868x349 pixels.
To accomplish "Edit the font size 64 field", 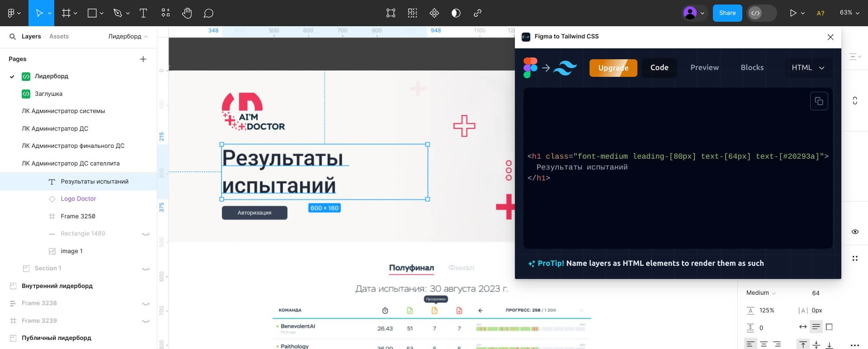I will point(816,293).
